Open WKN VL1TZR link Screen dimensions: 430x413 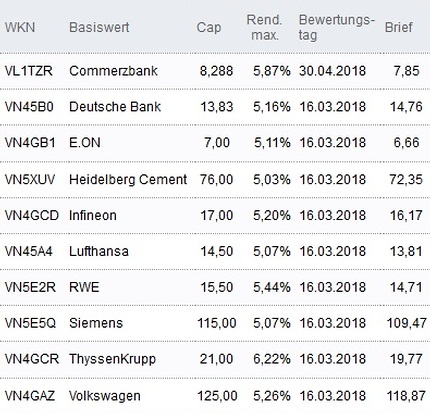click(x=28, y=71)
